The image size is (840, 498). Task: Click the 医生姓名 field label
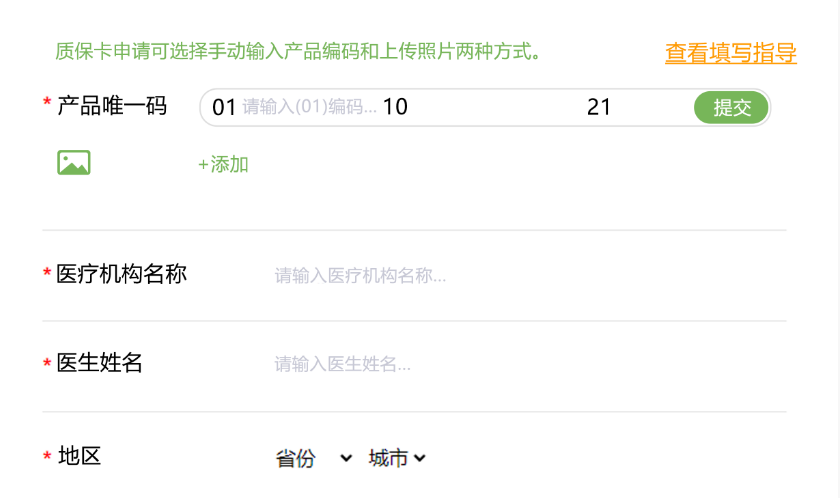[x=99, y=363]
